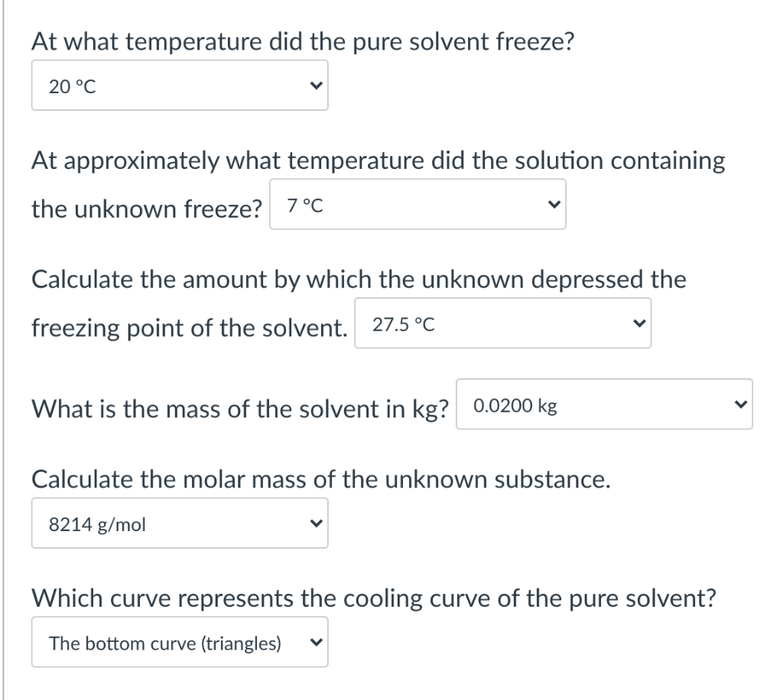Open the cooling curve answer dropdown

[180, 642]
